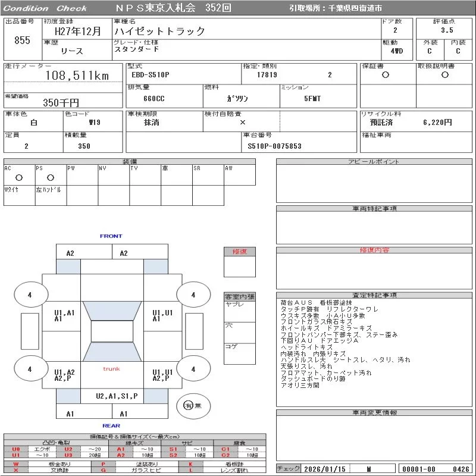Toggle the AC equipment circle
This screenshot has width=476, height=476.
coord(18,177)
